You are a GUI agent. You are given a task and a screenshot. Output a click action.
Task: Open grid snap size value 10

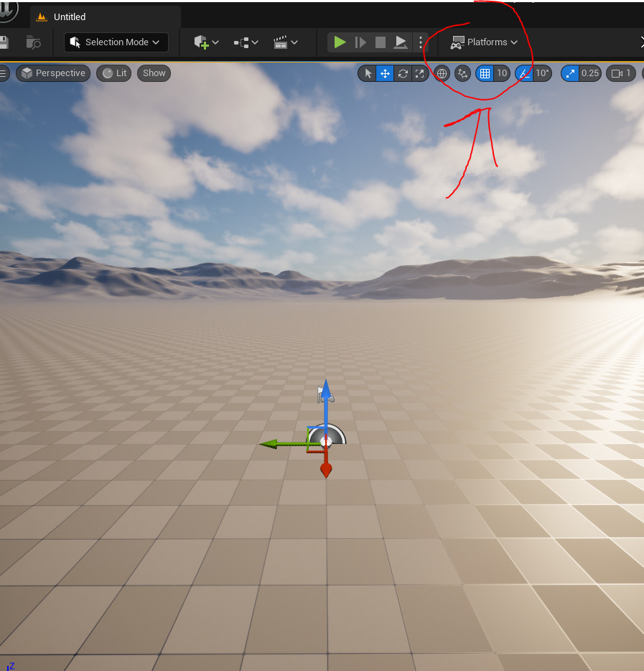pos(502,73)
